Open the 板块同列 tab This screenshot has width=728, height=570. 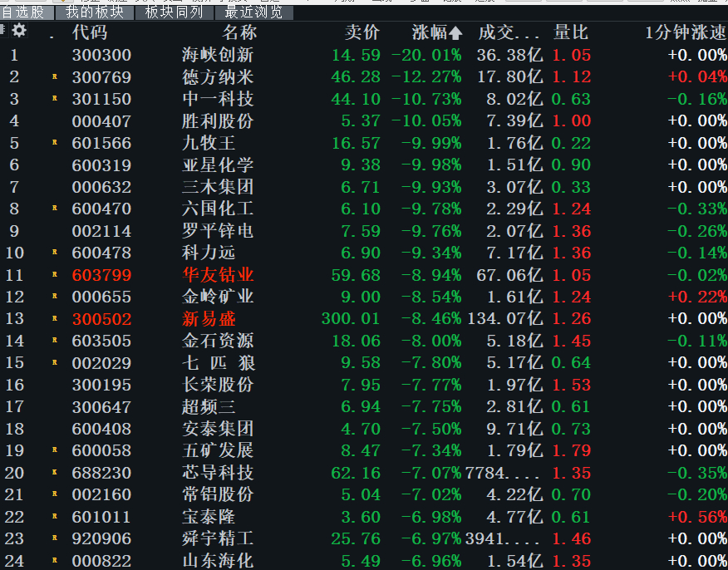pos(175,12)
